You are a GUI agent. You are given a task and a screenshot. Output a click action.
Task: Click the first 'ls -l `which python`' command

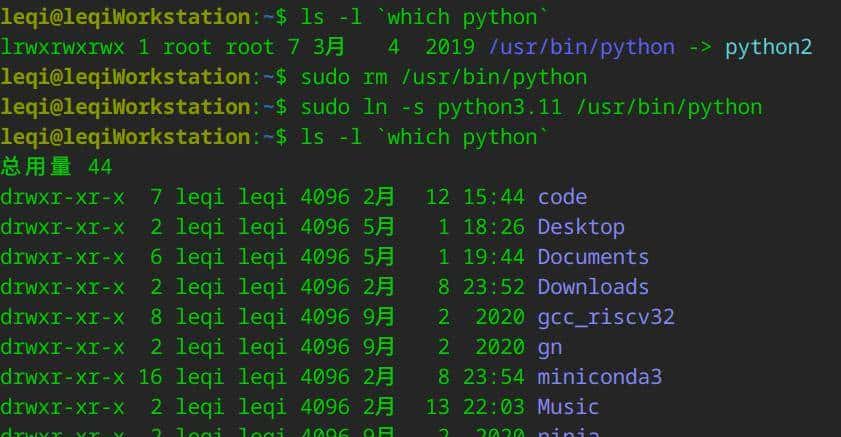click(x=424, y=16)
